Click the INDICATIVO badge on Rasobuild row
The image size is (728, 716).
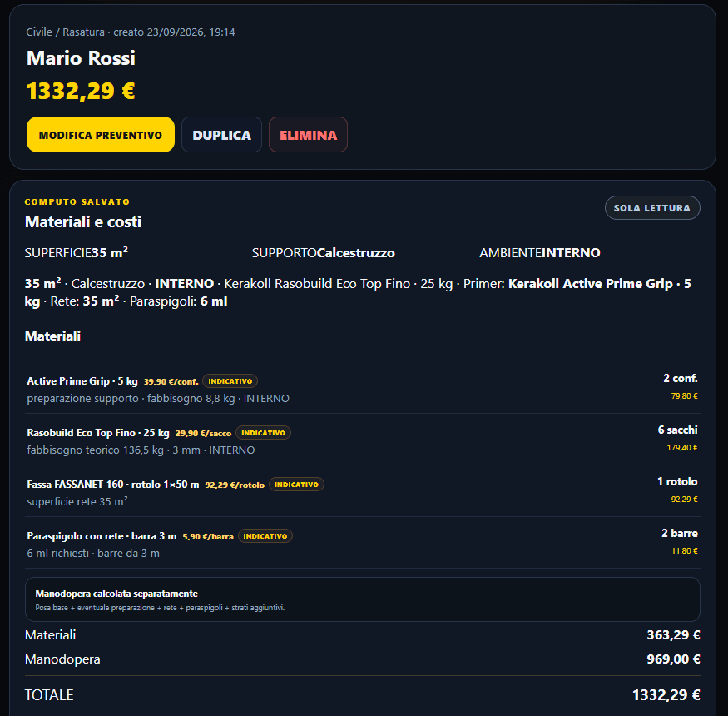pyautogui.click(x=263, y=433)
